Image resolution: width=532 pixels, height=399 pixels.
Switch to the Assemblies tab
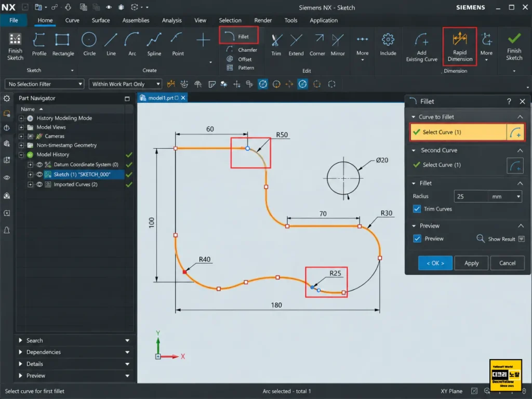136,20
